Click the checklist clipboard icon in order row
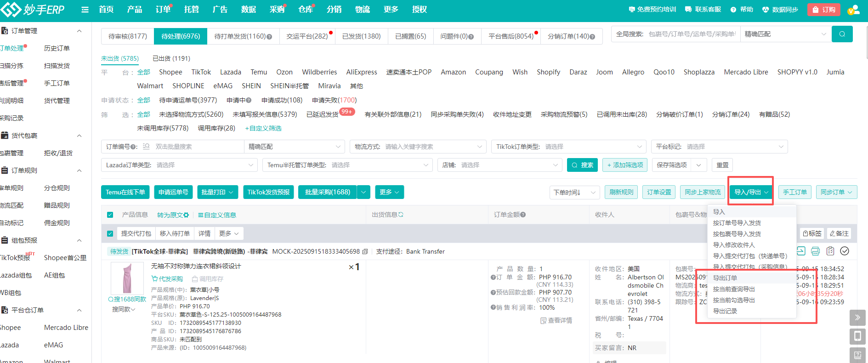 (830, 251)
